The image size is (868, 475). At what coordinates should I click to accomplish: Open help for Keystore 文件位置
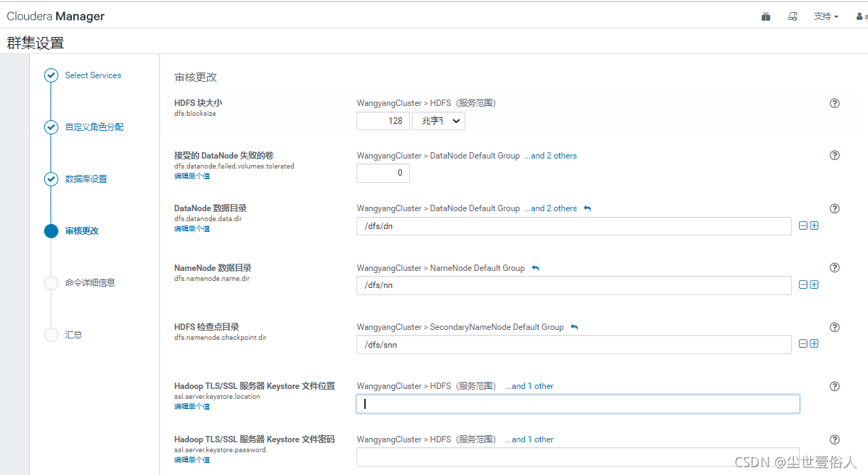point(835,386)
